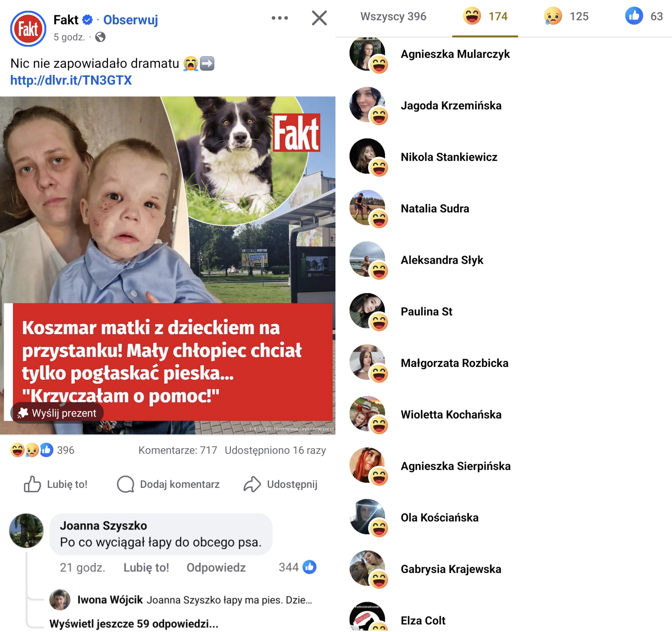Select the like reaction 63 tab

click(644, 16)
